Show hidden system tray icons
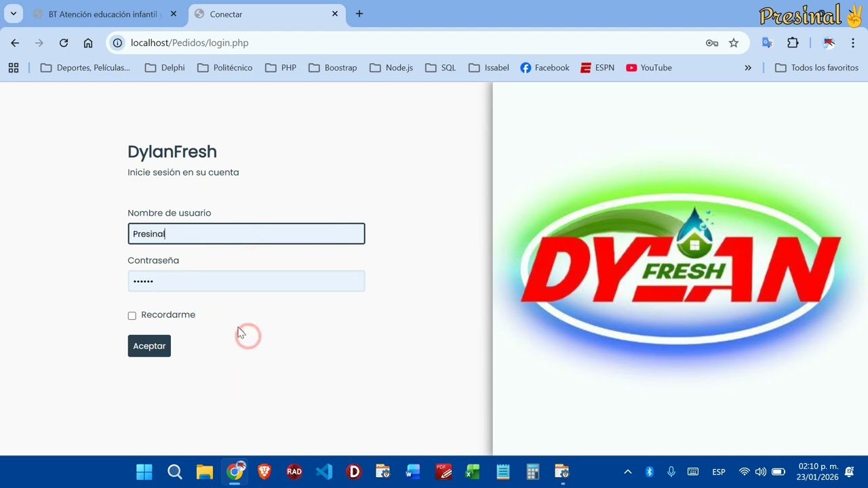868x488 pixels. [x=627, y=472]
